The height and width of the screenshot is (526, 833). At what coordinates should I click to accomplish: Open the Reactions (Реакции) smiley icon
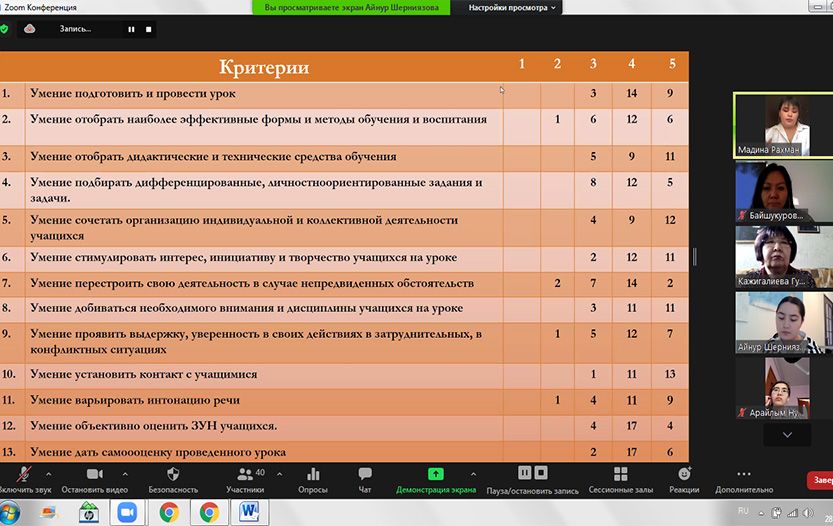click(x=684, y=474)
